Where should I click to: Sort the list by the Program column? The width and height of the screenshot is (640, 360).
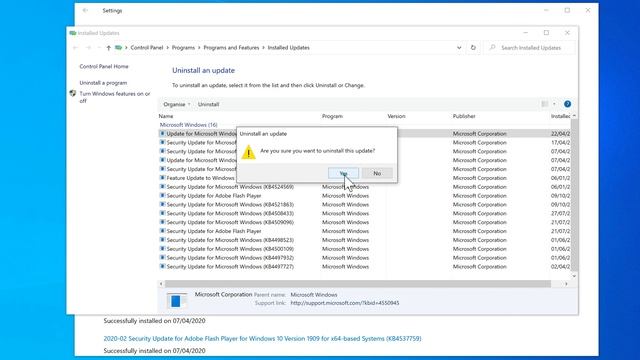click(332, 116)
